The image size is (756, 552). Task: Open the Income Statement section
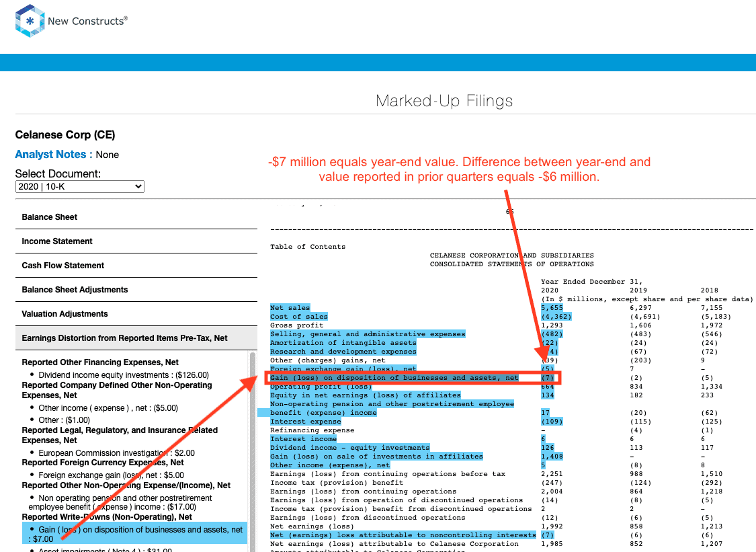tap(136, 241)
